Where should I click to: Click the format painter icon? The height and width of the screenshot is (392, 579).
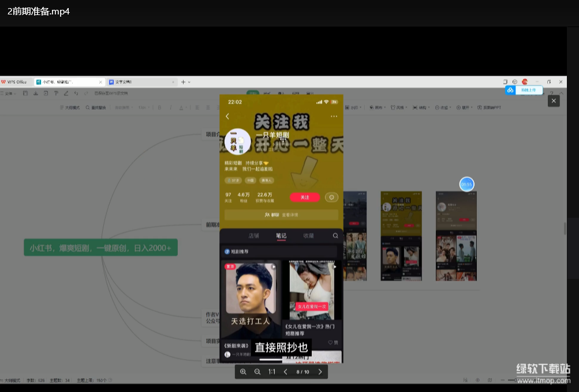(x=56, y=94)
